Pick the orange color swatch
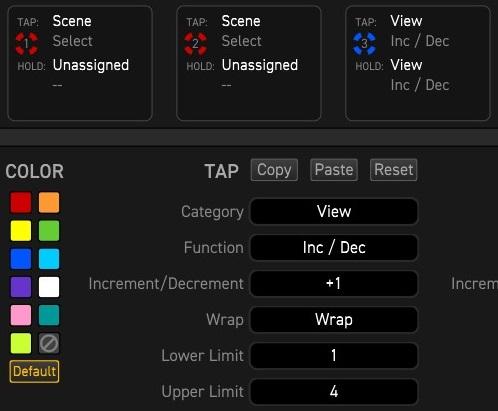 point(49,202)
